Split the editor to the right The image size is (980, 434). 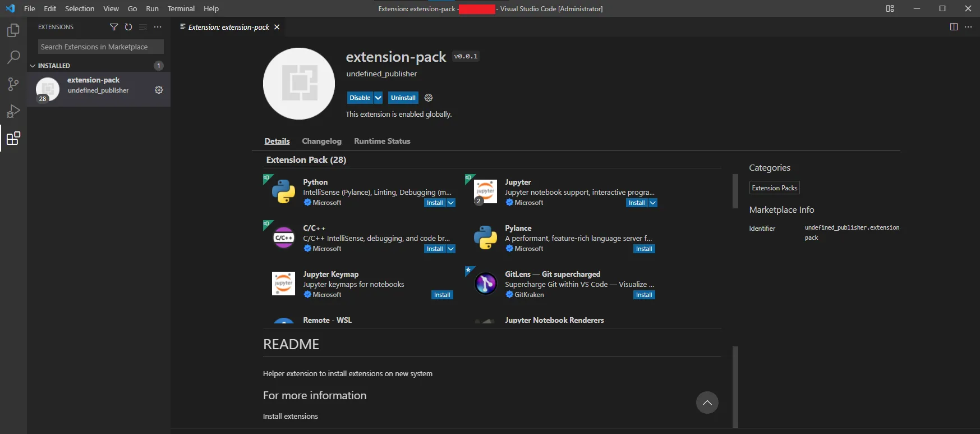tap(954, 27)
